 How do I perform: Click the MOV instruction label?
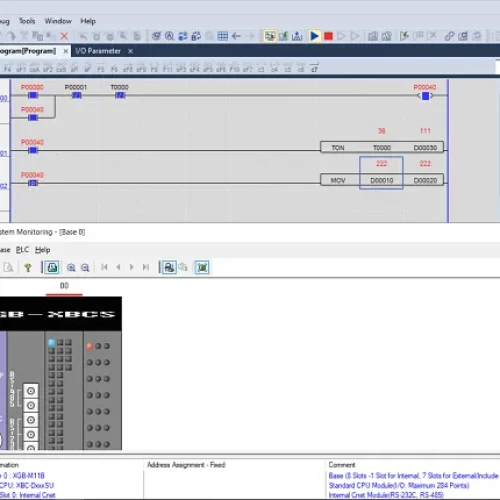(338, 180)
